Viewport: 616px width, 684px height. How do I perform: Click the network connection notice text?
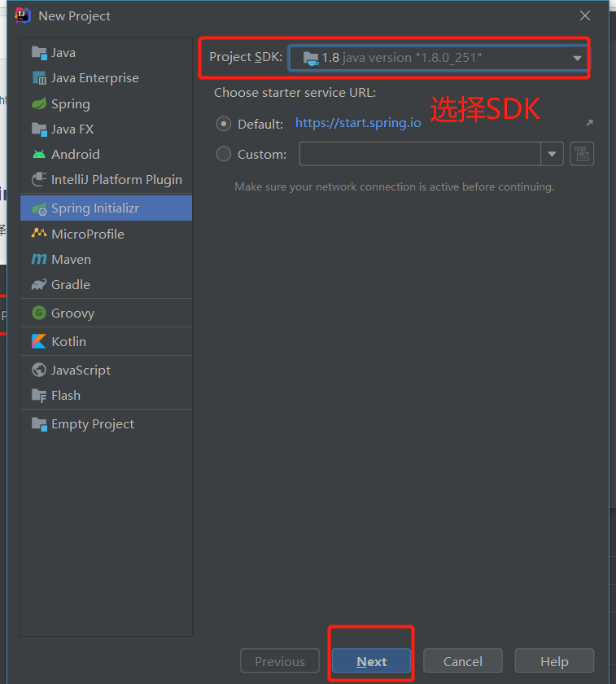click(395, 187)
